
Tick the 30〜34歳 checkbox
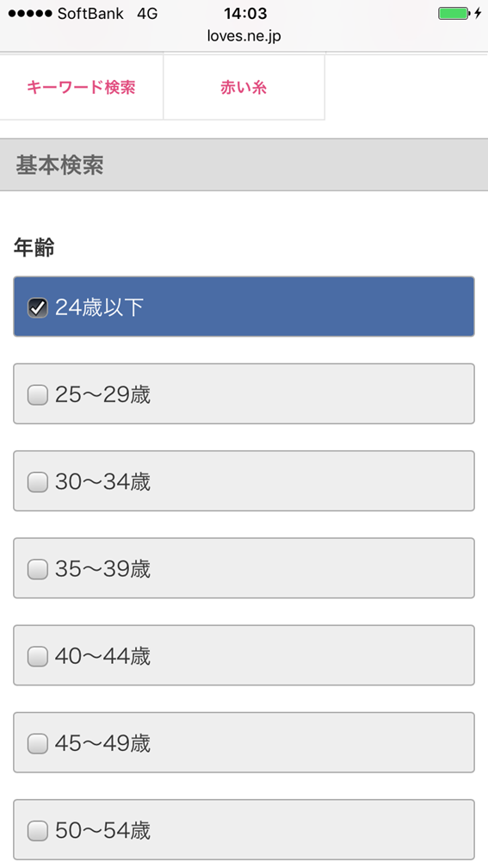click(38, 481)
